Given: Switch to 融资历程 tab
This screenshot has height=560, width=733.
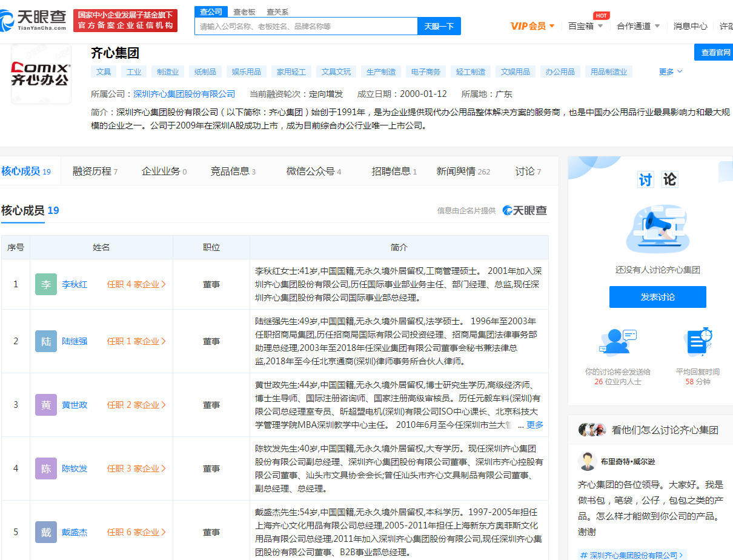Looking at the screenshot, I should pos(95,172).
